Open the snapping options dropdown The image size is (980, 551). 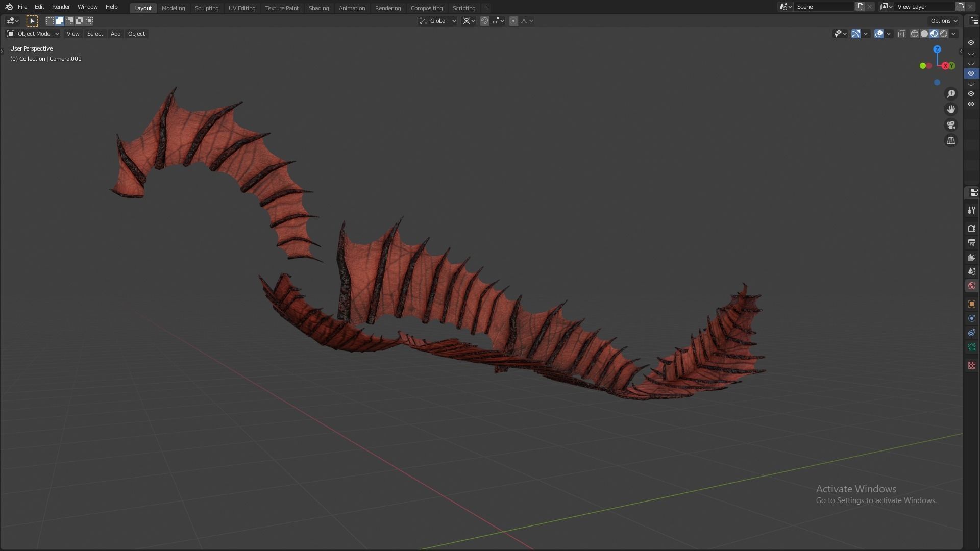pos(498,21)
